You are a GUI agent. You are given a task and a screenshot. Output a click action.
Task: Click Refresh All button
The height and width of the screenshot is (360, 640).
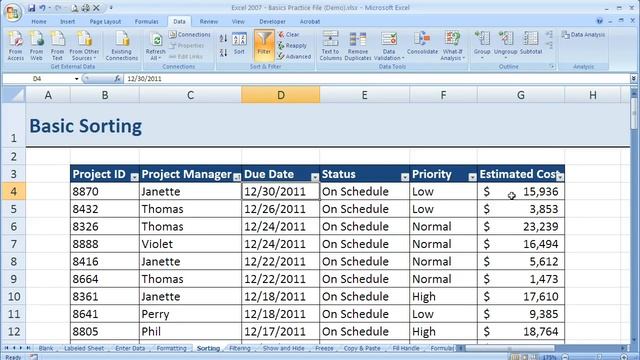coord(156,46)
